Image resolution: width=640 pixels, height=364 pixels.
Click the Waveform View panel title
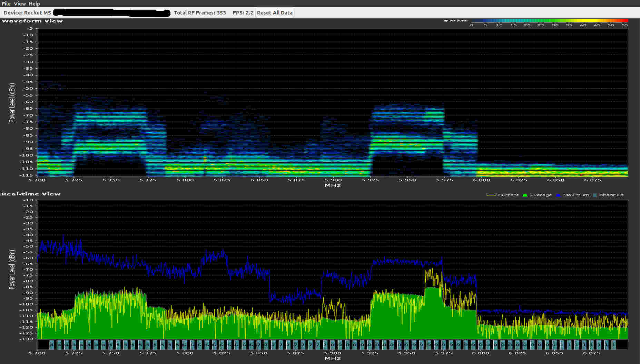32,21
